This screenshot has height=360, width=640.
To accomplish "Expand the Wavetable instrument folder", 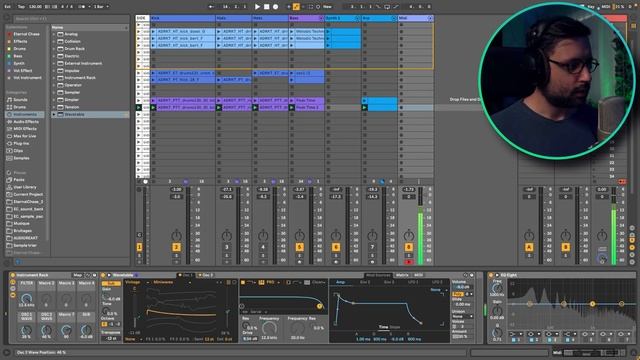I will coord(54,114).
